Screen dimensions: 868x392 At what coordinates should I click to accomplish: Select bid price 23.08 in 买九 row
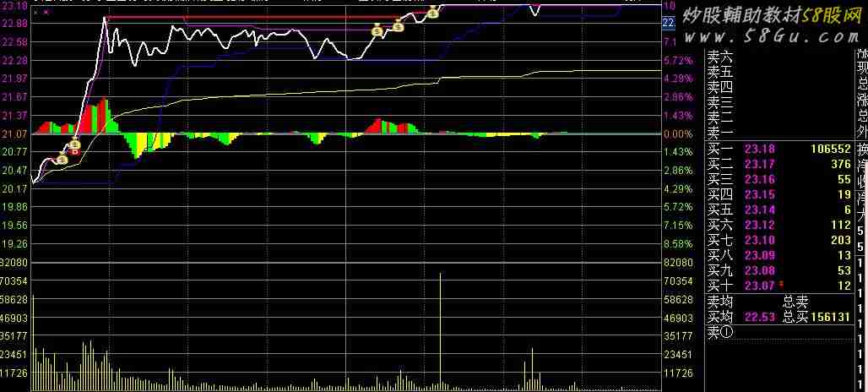click(x=760, y=270)
